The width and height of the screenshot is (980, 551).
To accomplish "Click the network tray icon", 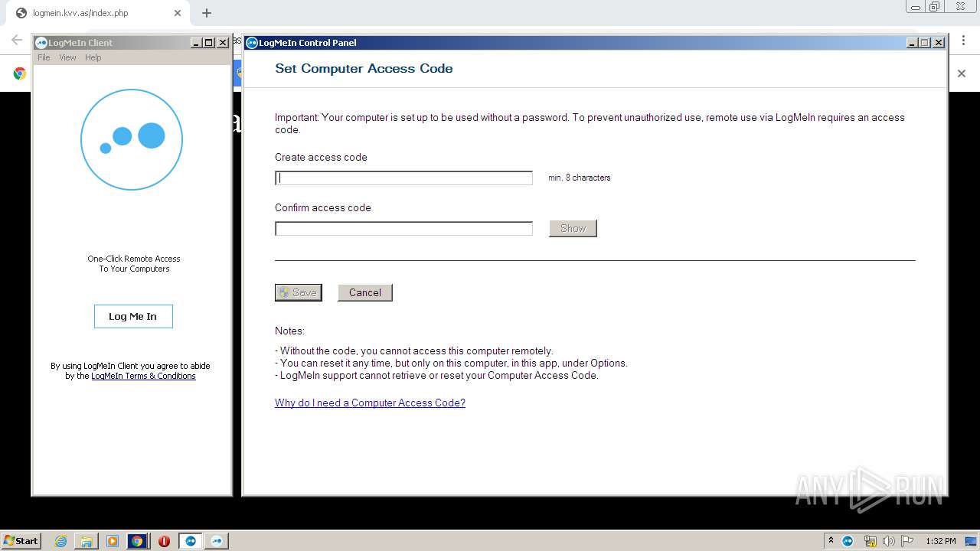I will [870, 541].
